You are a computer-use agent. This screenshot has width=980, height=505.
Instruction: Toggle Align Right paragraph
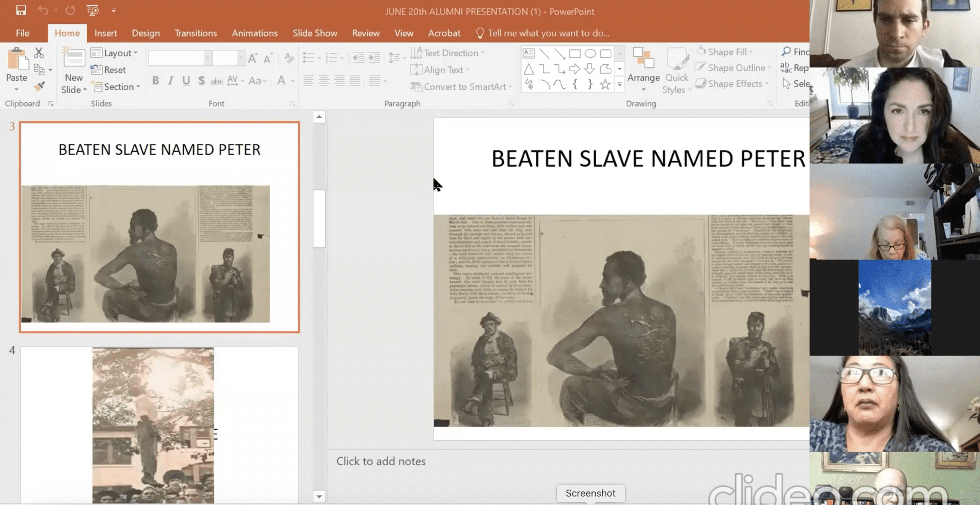(340, 80)
